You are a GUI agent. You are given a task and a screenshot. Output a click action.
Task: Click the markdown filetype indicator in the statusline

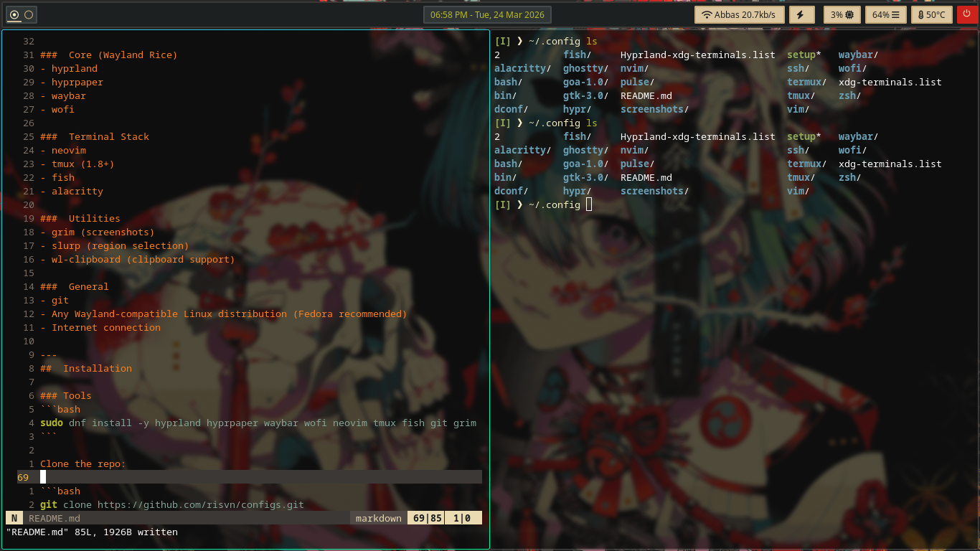coord(378,517)
